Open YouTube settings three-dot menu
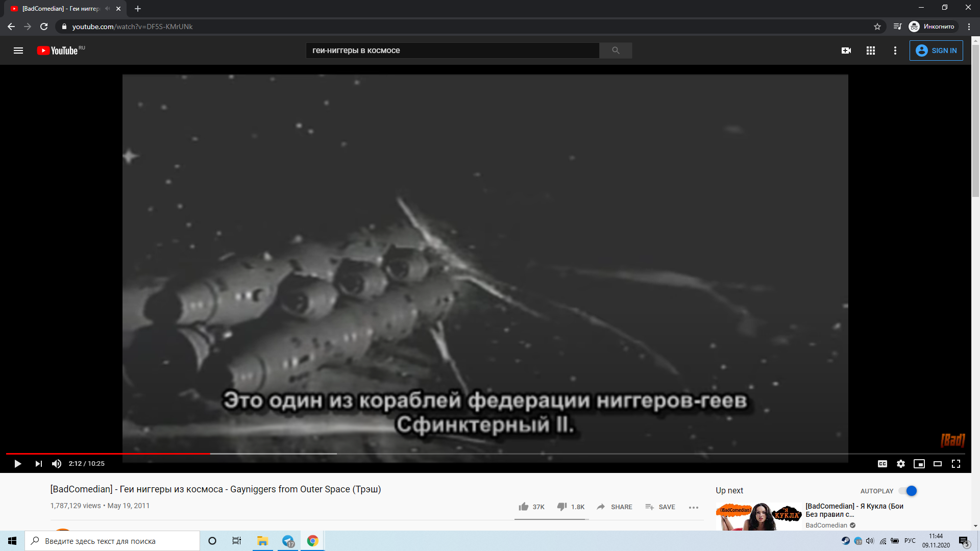This screenshot has height=551, width=980. [x=895, y=51]
